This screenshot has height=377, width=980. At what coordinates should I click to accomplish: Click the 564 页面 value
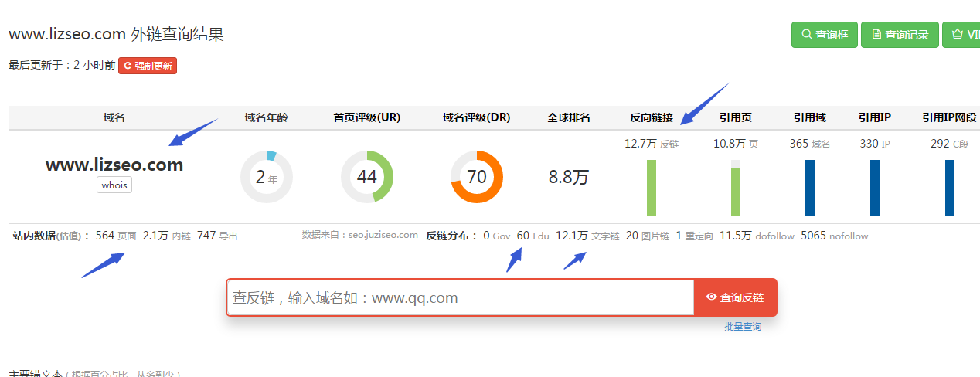(x=116, y=236)
